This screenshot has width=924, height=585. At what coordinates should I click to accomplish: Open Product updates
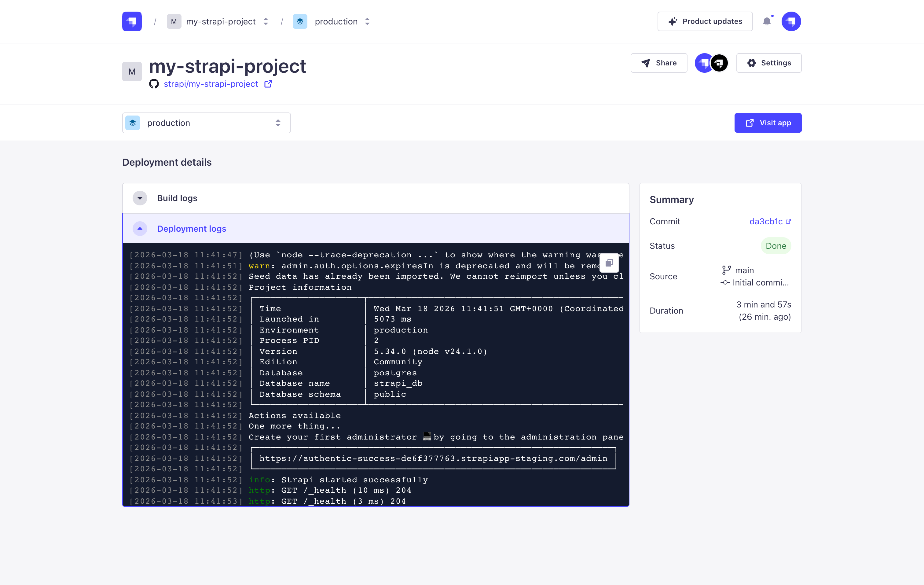705,21
